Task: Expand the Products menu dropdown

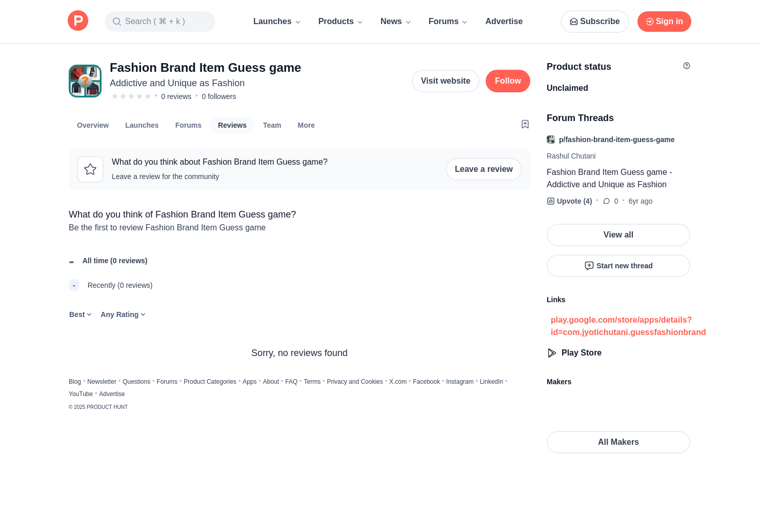Action: pyautogui.click(x=341, y=22)
